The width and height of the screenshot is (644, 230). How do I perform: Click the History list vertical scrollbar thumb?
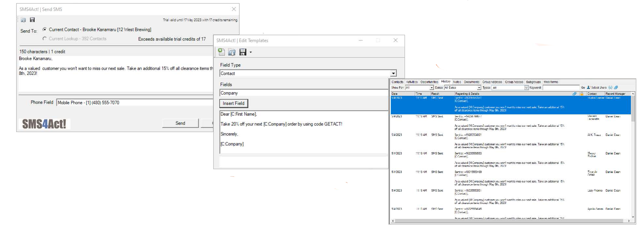pos(633,109)
